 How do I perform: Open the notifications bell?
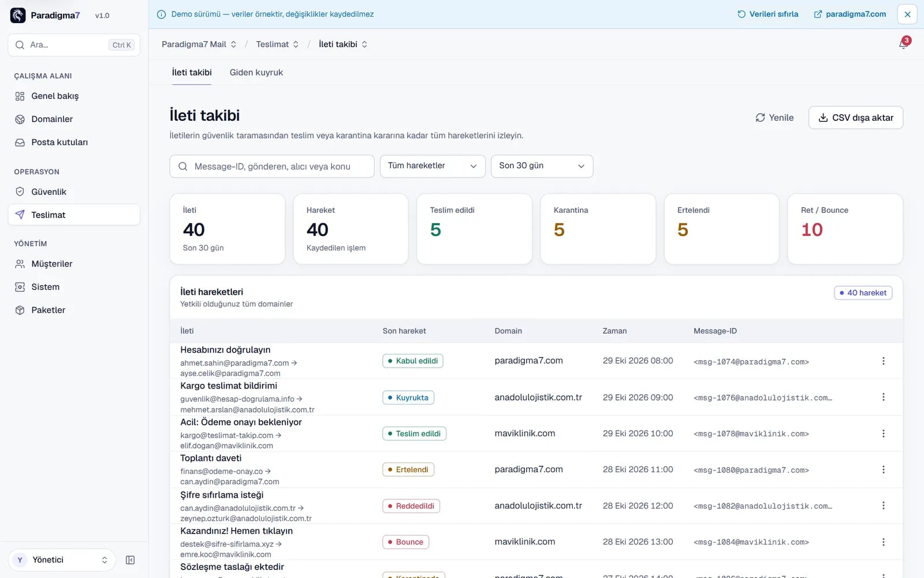pos(904,44)
